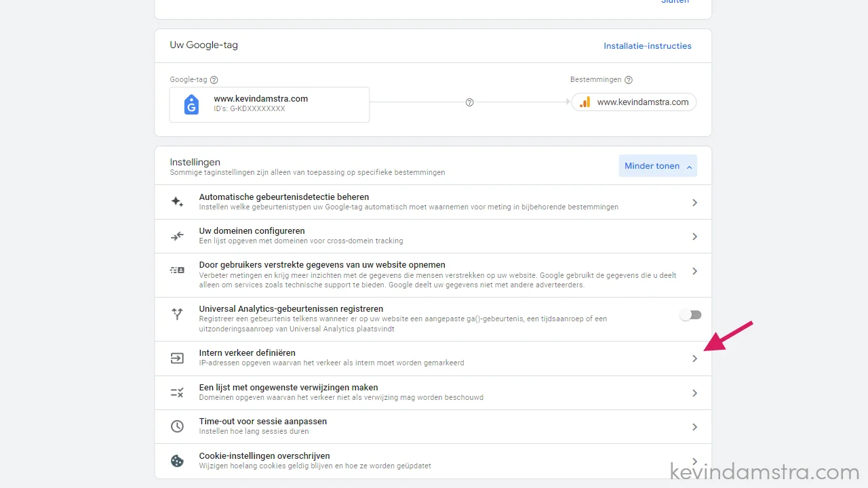The width and height of the screenshot is (868, 488).
Task: Open chevron for Time-out voor sessie aanpassen
Action: coord(694,427)
